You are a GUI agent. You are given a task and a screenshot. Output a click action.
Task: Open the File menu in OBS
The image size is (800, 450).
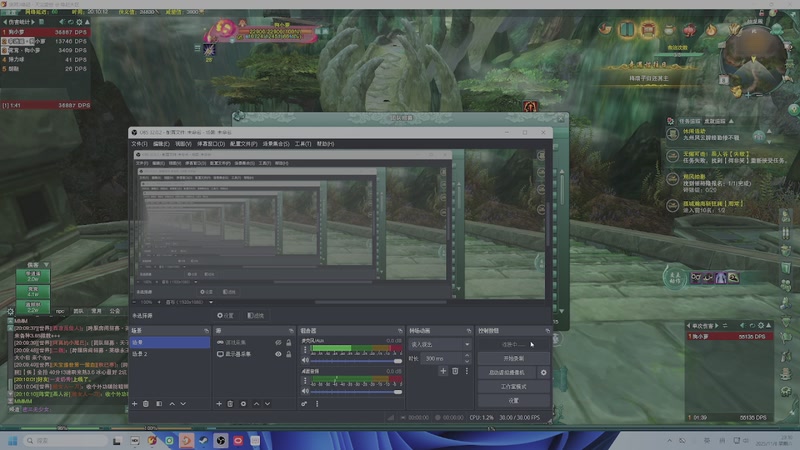[139, 144]
